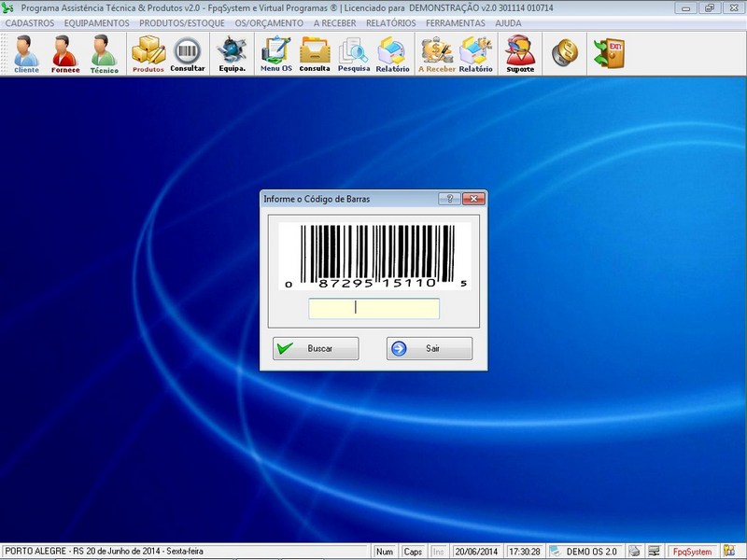The width and height of the screenshot is (747, 560).
Task: Open the Equipa. equipment icon
Action: coord(232,54)
